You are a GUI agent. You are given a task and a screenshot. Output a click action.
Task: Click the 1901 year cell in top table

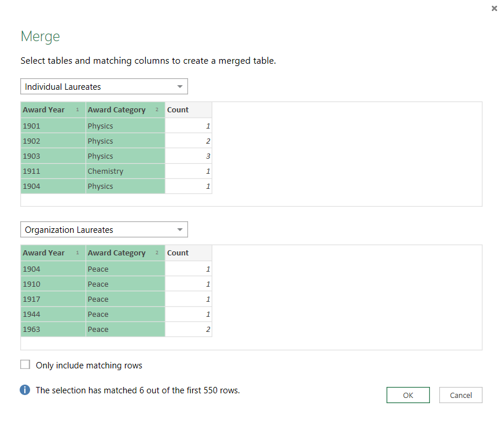[x=32, y=126]
